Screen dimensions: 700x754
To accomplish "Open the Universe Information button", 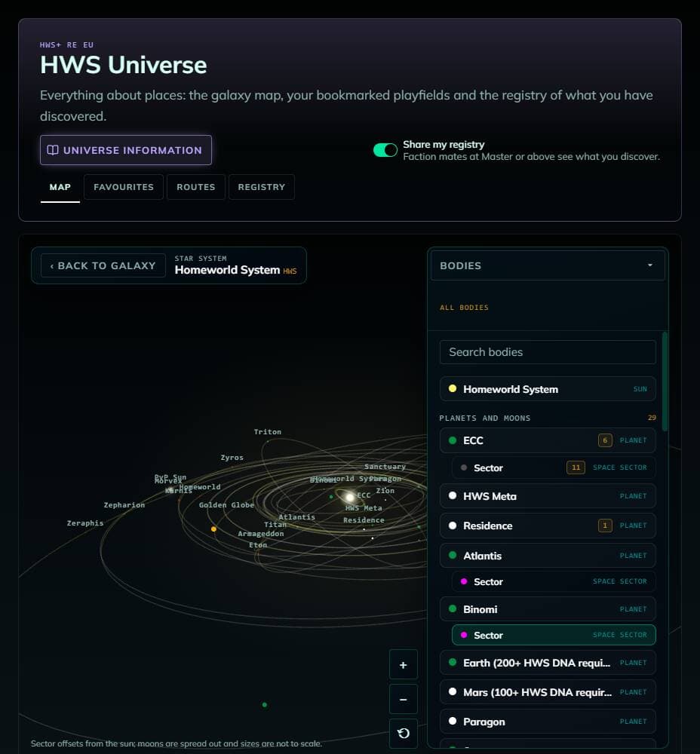I will (125, 150).
